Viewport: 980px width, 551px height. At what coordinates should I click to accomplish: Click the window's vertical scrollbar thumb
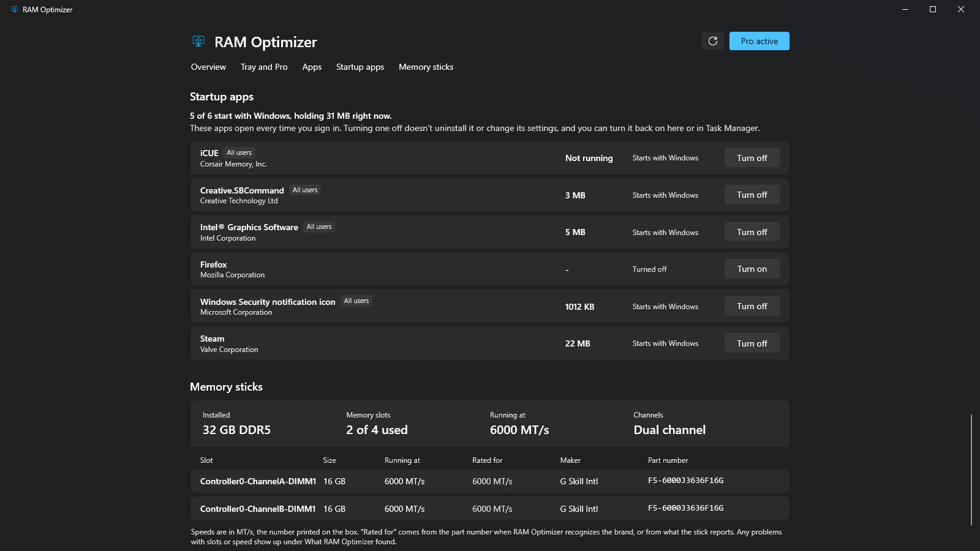pos(971,470)
